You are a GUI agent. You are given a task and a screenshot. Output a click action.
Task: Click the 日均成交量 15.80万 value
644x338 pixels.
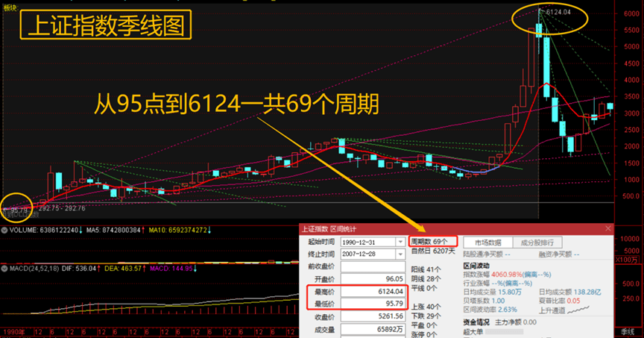pyautogui.click(x=509, y=292)
